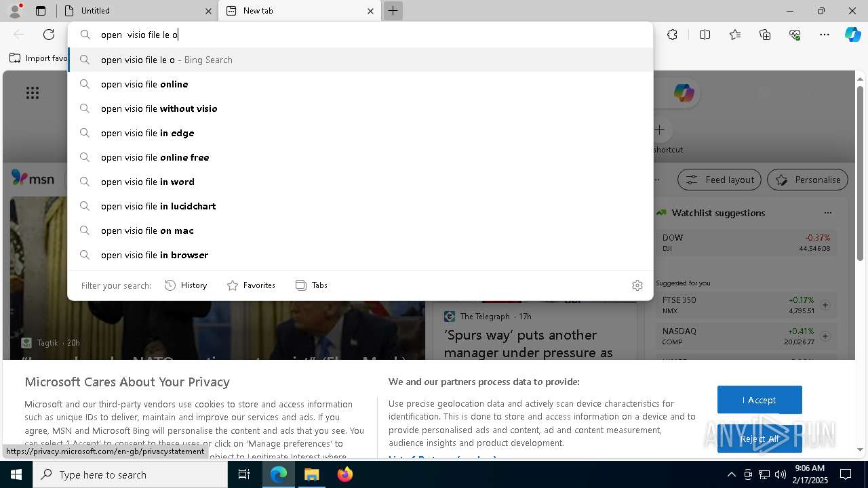Close the New tab tab
Image resolution: width=868 pixels, height=488 pixels.
[x=370, y=11]
